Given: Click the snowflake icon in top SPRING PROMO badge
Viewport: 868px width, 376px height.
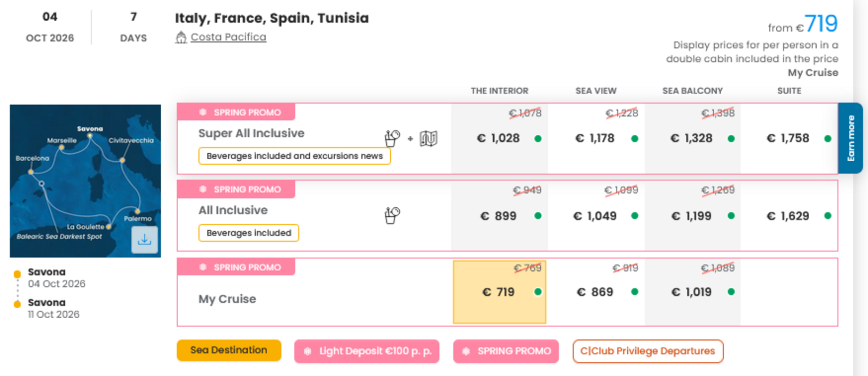Looking at the screenshot, I should pos(203,112).
